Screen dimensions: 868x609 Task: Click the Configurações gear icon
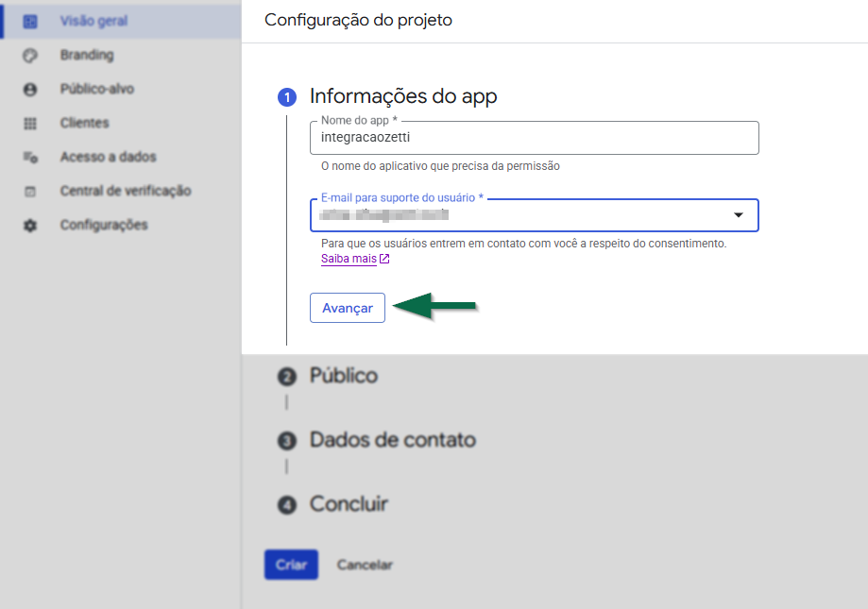30,225
